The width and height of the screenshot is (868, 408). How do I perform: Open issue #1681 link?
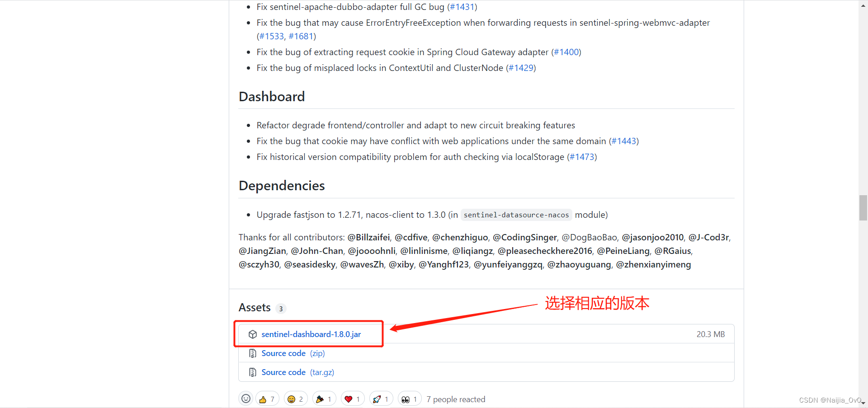tap(301, 36)
